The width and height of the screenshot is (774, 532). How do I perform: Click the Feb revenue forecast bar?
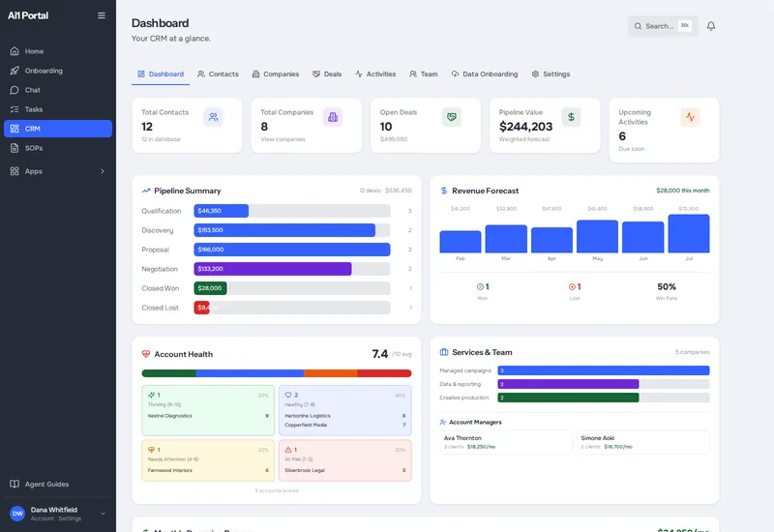pyautogui.click(x=461, y=242)
